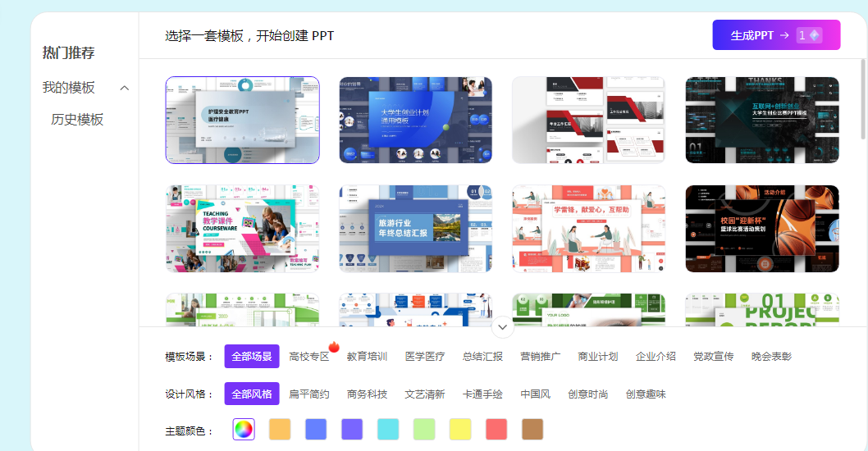Pick the rainbow all-colors swatch

pyautogui.click(x=244, y=429)
